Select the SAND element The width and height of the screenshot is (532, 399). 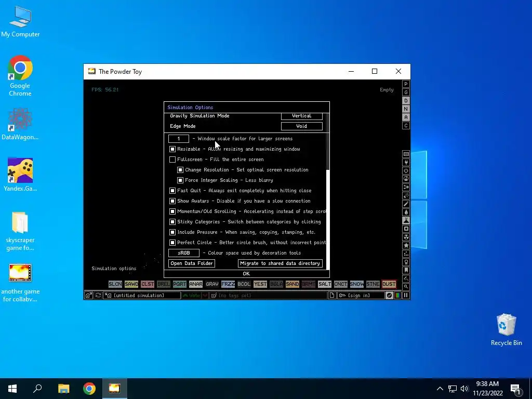pyautogui.click(x=292, y=284)
